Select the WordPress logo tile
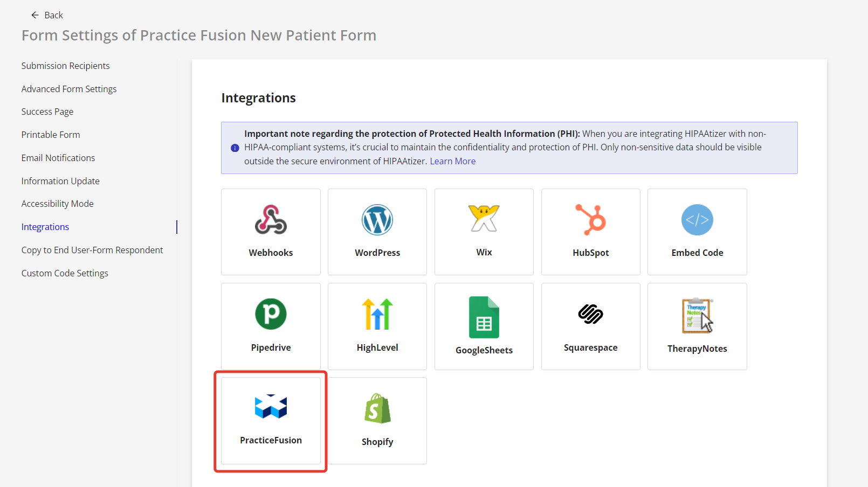 [377, 220]
